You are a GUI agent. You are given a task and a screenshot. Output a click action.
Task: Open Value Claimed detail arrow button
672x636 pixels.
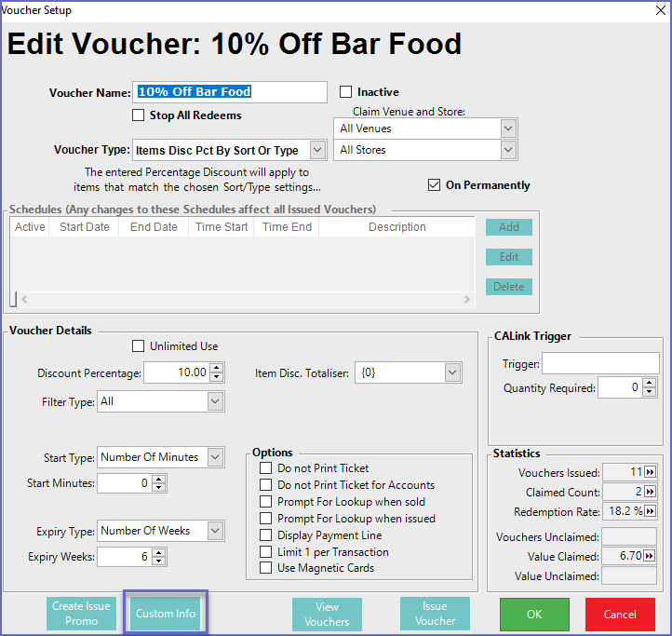[650, 556]
